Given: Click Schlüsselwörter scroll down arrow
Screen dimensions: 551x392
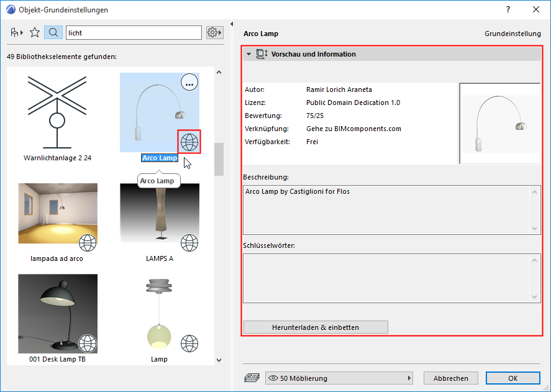Looking at the screenshot, I should point(534,297).
